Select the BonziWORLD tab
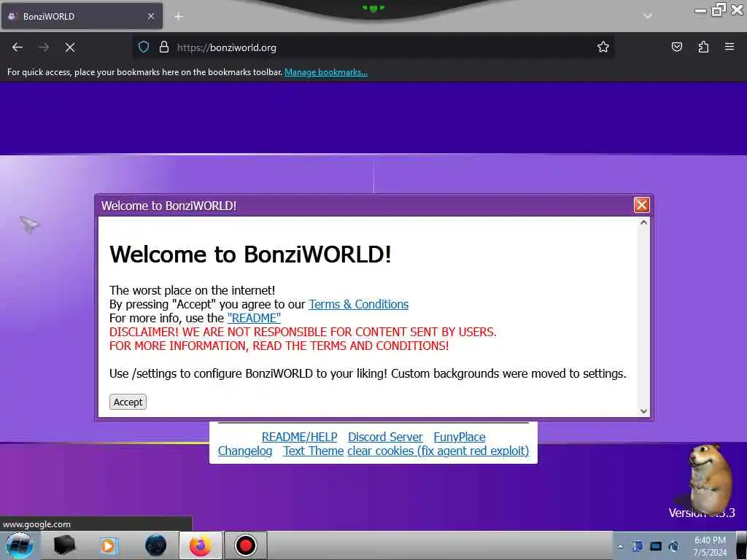The width and height of the screenshot is (747, 560). click(x=82, y=16)
